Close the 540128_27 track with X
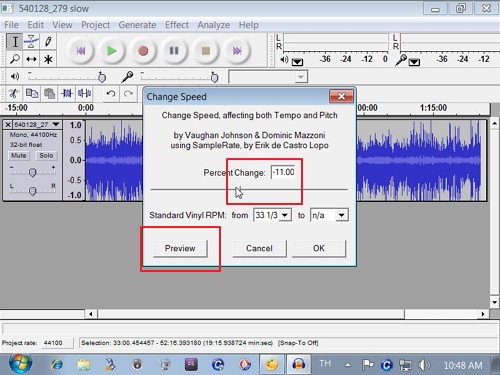This screenshot has height=375, width=500. click(x=8, y=125)
